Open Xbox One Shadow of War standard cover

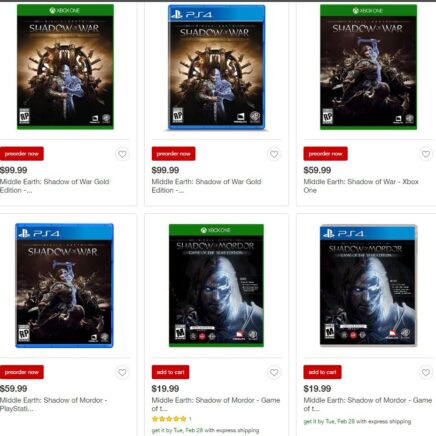click(368, 67)
